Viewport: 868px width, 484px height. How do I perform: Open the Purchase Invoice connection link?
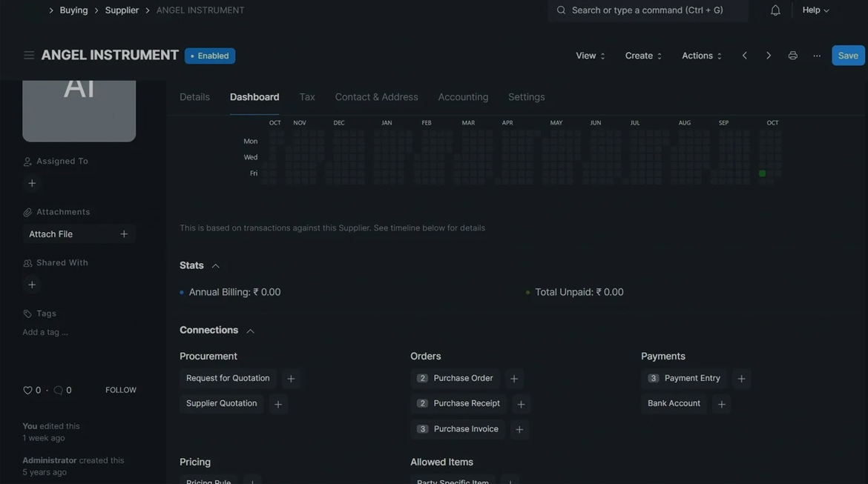(x=465, y=429)
